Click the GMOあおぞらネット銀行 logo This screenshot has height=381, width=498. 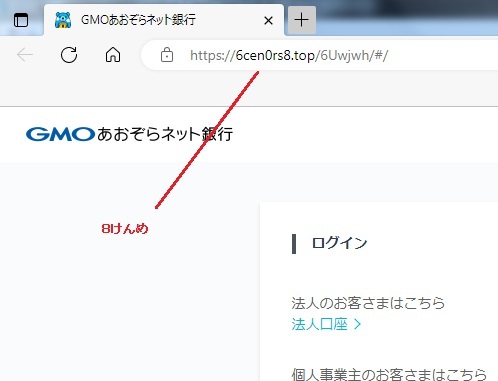[x=129, y=134]
